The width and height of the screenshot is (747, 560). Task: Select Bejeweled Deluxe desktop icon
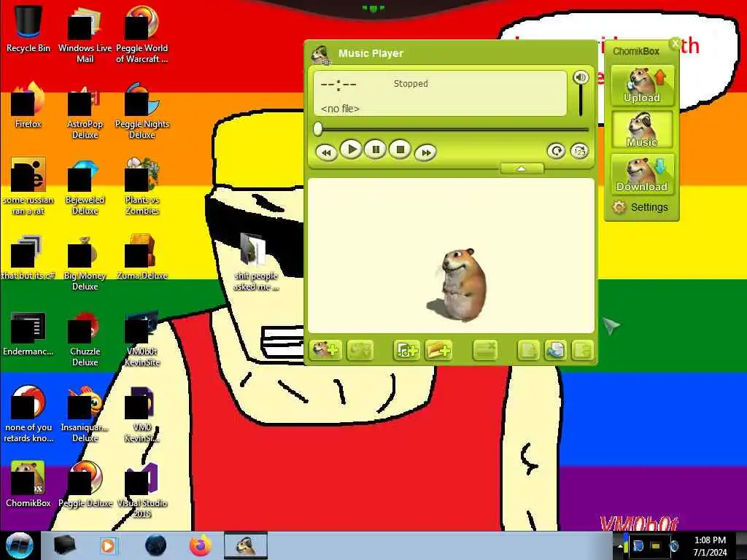tap(85, 187)
